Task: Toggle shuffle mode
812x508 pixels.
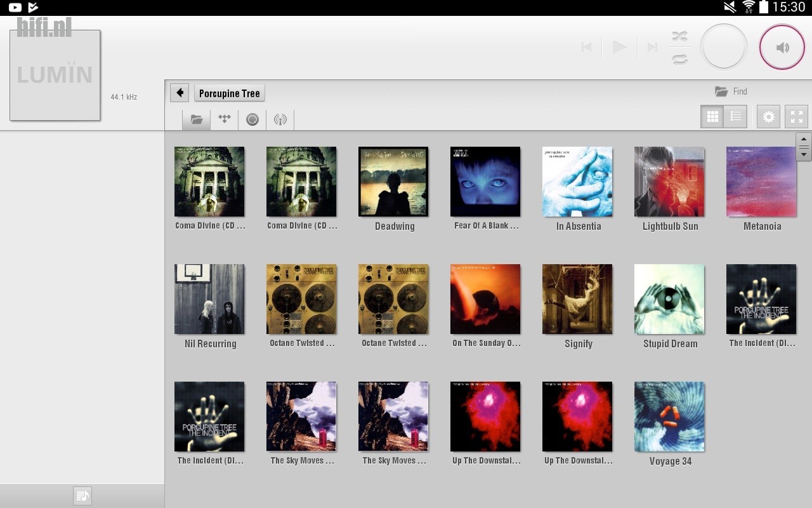Action: pyautogui.click(x=680, y=37)
